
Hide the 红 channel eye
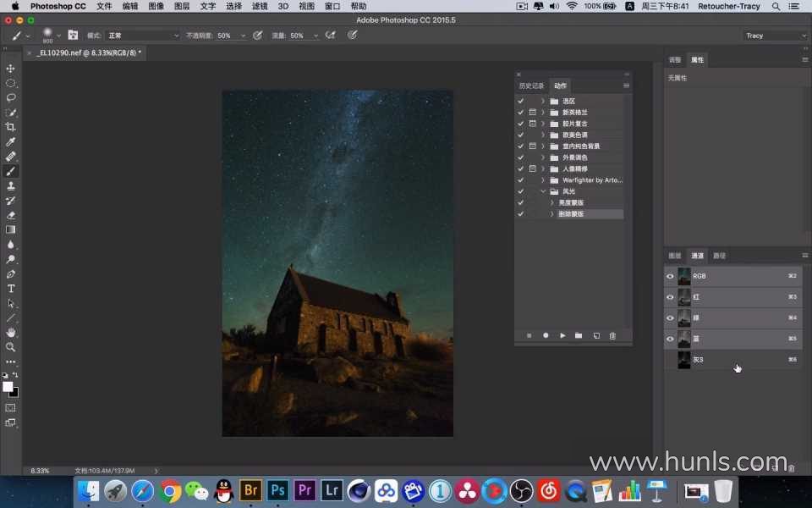pos(670,297)
